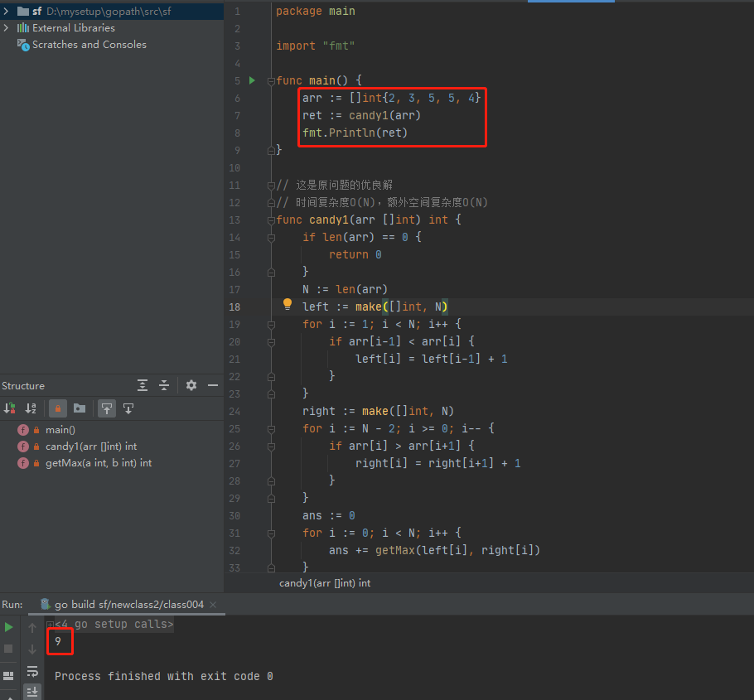The width and height of the screenshot is (754, 700).
Task: Fold the for loop starting on line 31
Action: click(x=271, y=533)
